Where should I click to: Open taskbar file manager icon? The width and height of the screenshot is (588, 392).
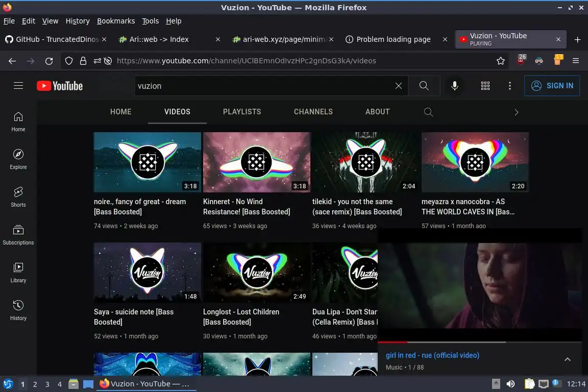click(x=73, y=384)
